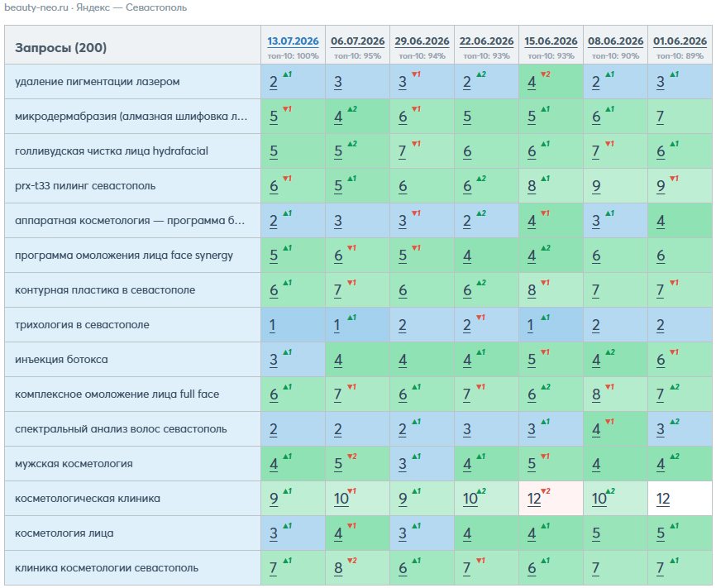
Task: Select the query 'мужская косметология'
Action: point(74,464)
